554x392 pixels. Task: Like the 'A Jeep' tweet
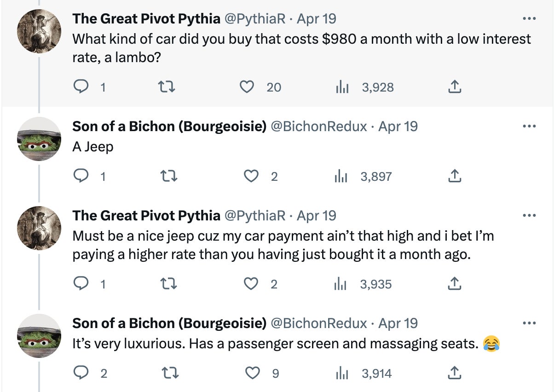tap(251, 176)
